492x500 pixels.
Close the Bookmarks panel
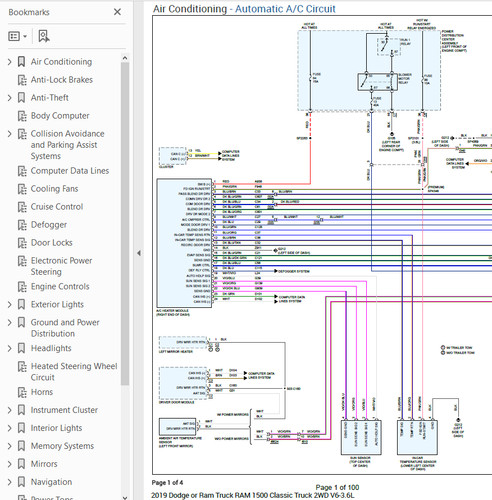117,12
